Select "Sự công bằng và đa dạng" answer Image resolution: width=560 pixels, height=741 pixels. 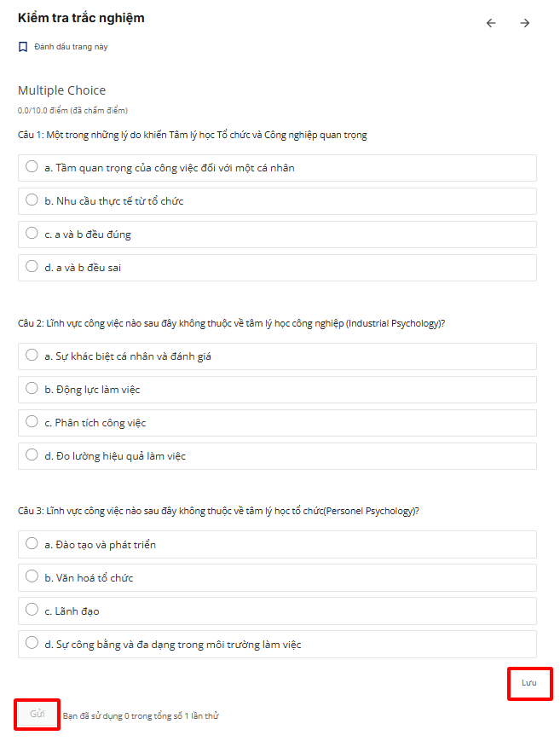click(32, 644)
